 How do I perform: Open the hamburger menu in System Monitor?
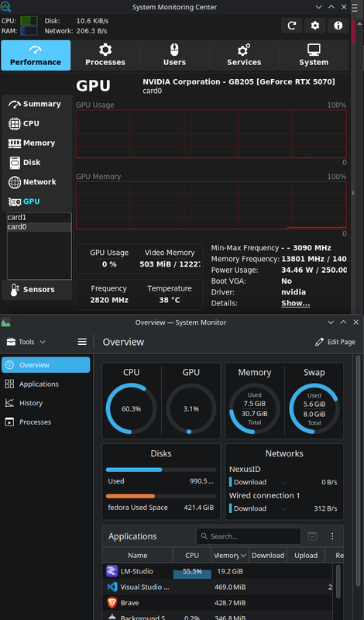82,342
